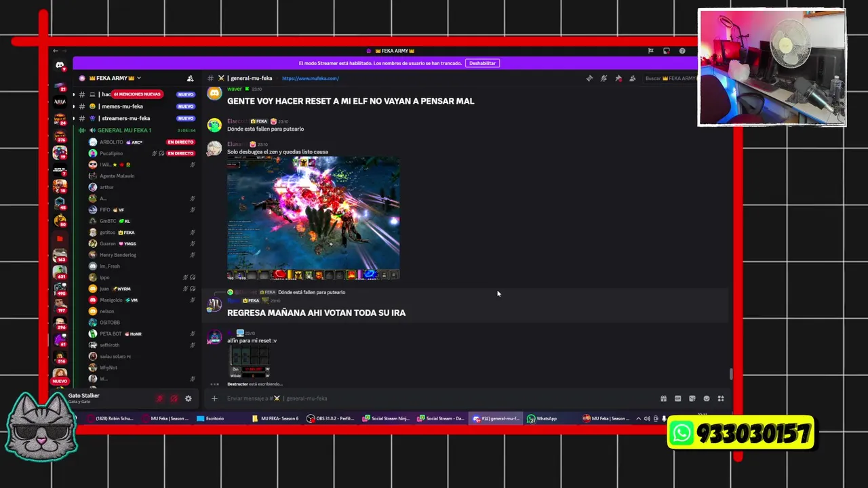Click the invite members icon beside server name
The width and height of the screenshot is (868, 488).
click(190, 78)
